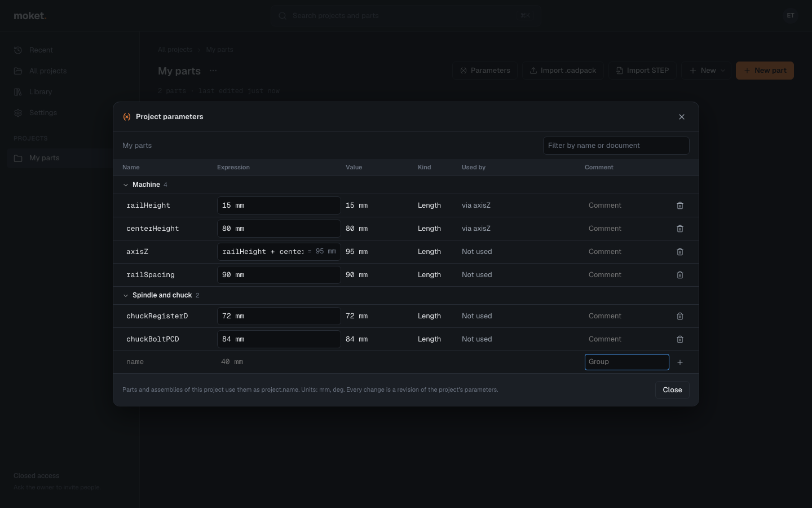Collapse the Machine group

coord(126,185)
